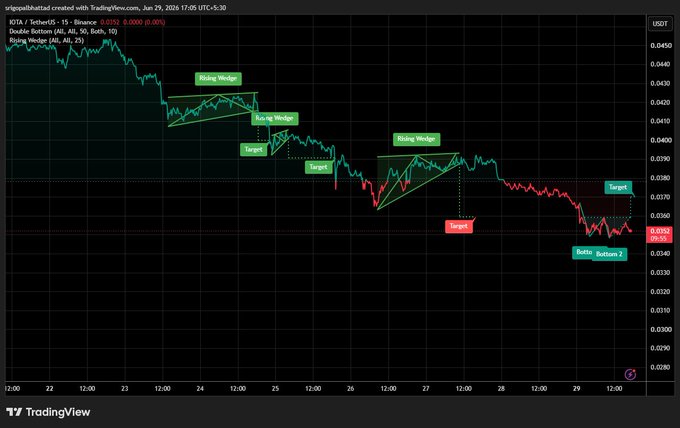
Task: Click the srigopalbhattad created with TradingView.com header
Action: (x=115, y=8)
